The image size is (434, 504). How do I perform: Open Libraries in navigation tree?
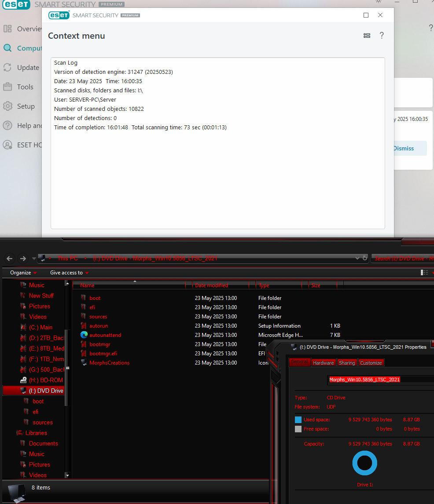click(x=36, y=433)
